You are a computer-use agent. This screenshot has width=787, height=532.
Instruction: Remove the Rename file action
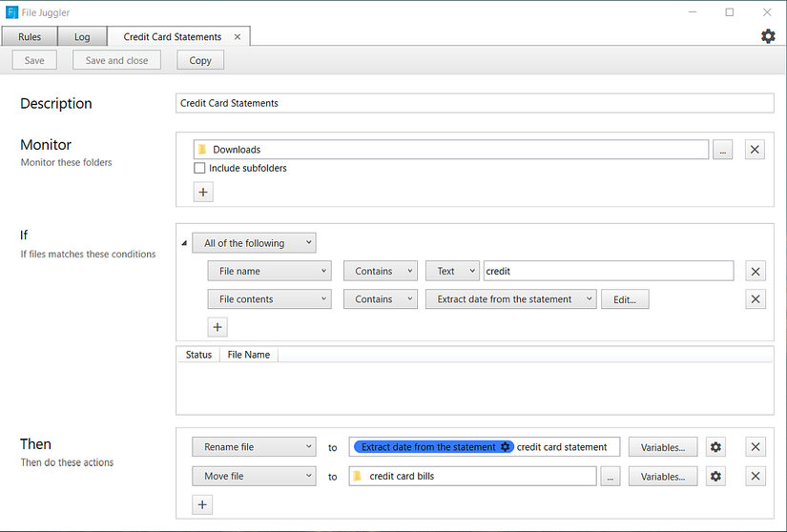[x=756, y=447]
